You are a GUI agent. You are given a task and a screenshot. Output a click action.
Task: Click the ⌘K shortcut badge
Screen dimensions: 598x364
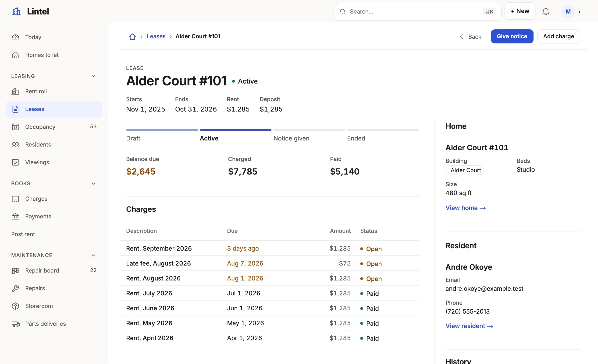(x=489, y=12)
